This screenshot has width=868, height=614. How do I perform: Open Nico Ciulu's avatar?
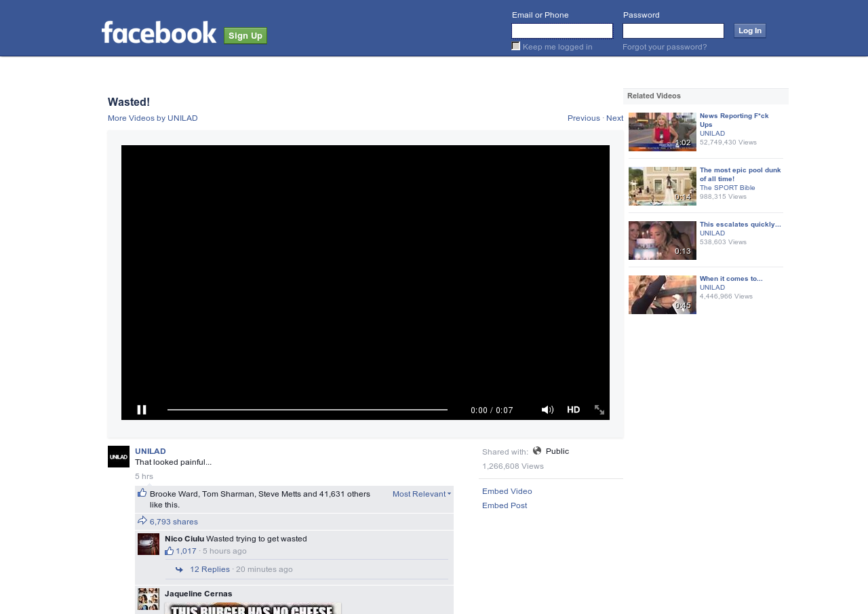(149, 544)
